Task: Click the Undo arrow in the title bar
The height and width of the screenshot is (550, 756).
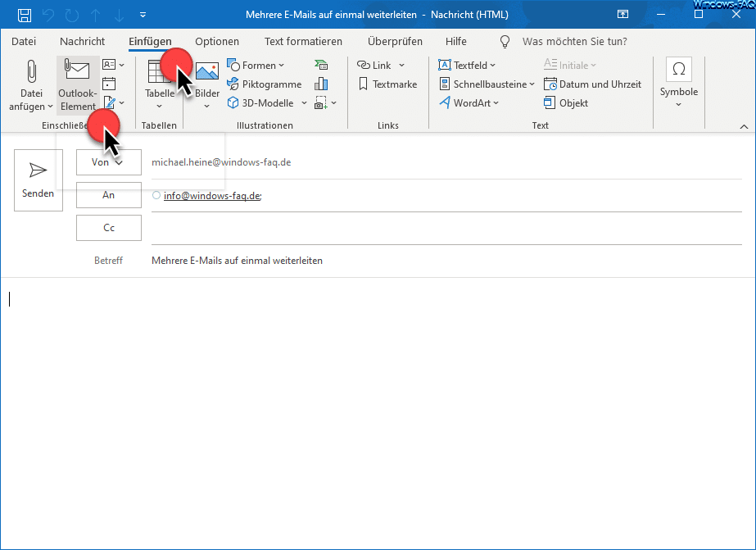Action: click(48, 15)
